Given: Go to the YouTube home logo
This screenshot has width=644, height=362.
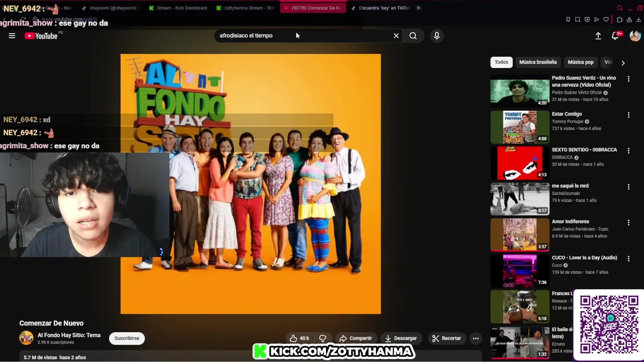Looking at the screenshot, I should [41, 36].
